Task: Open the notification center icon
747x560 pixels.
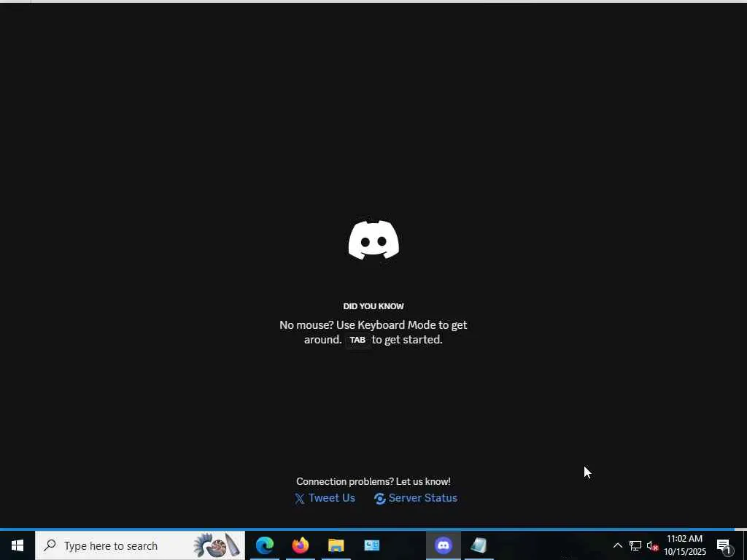Action: [x=724, y=546]
